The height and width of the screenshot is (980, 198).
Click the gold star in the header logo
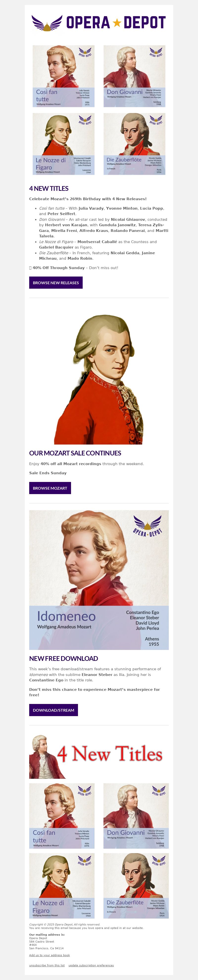[x=117, y=23]
